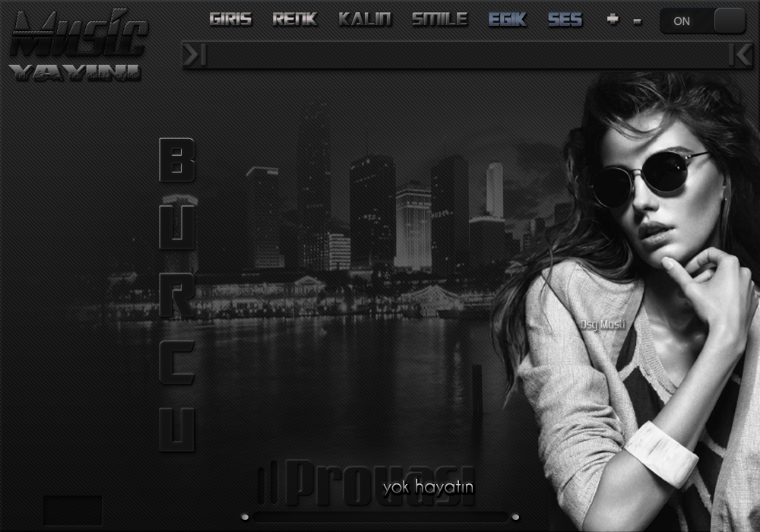Viewport: 760px width, 532px height.
Task: Open the RENK color picker
Action: [295, 20]
